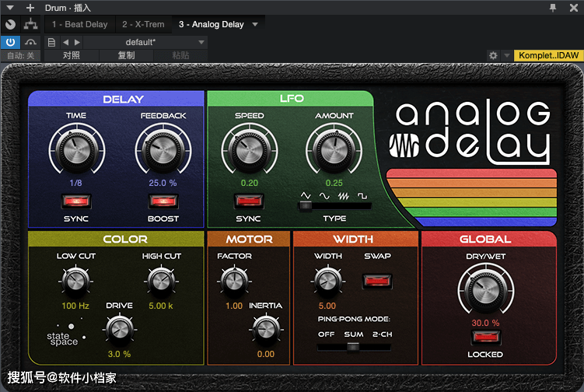Switch to the 2 - X-Trem tab

coord(142,25)
